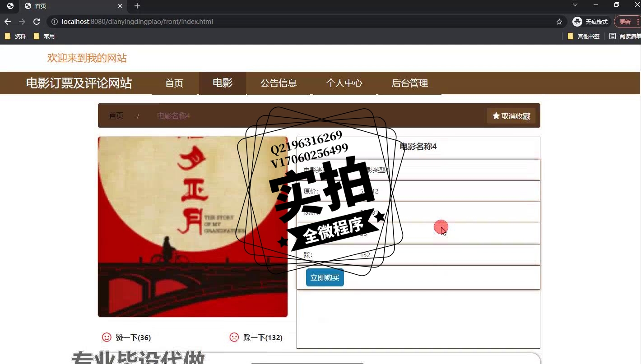Click the 首页 breadcrumb link
The height and width of the screenshot is (364, 641).
click(116, 116)
